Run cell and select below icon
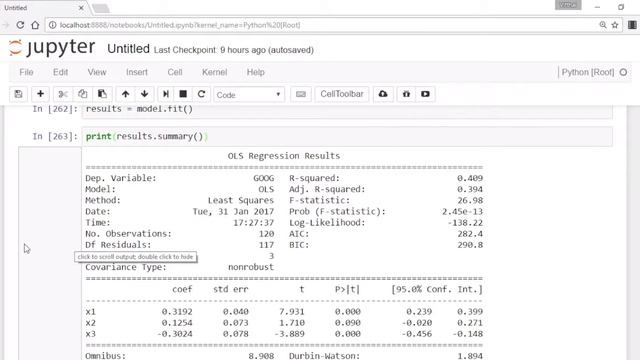Screen dimensions: 640x360 point(166,94)
